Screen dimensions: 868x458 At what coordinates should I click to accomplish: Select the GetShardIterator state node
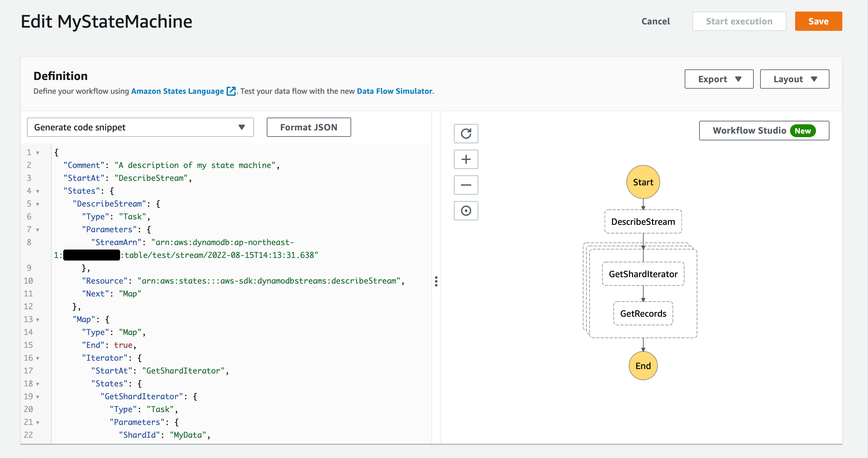[643, 274]
